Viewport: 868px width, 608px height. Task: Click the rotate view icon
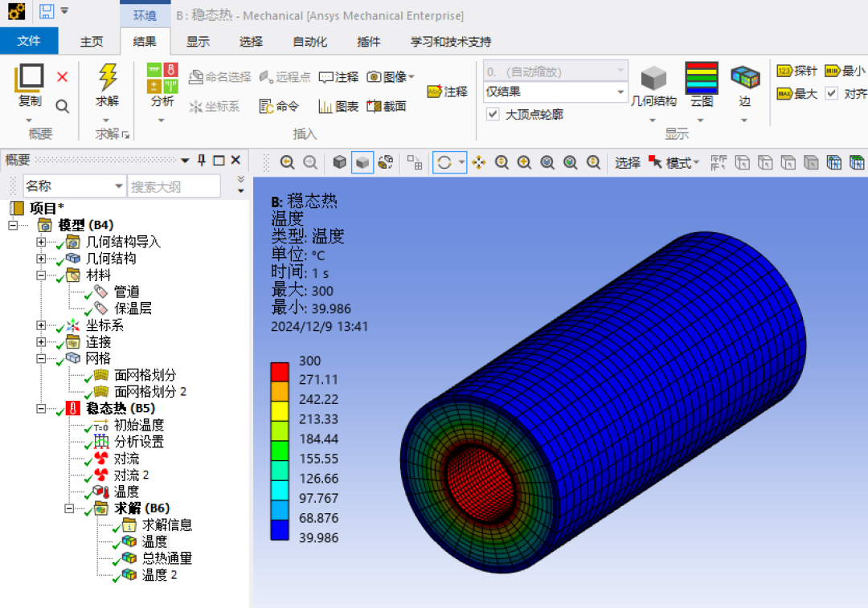444,163
